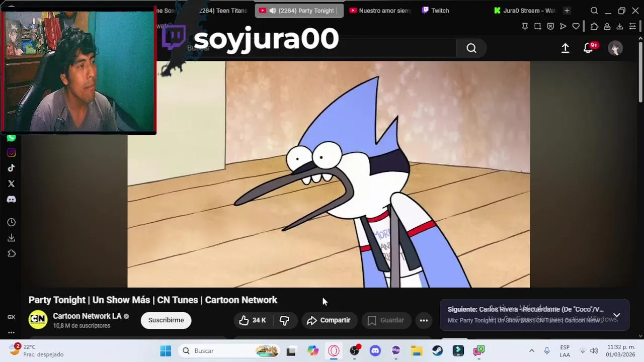Click the Windows taskbar Buscar search box
This screenshot has height=362, width=644.
pyautogui.click(x=229, y=351)
